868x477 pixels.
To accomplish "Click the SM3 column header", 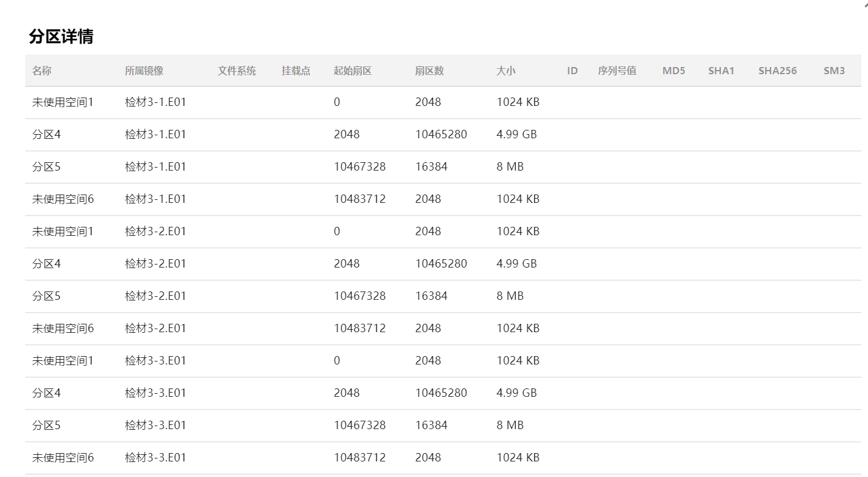I will click(834, 71).
